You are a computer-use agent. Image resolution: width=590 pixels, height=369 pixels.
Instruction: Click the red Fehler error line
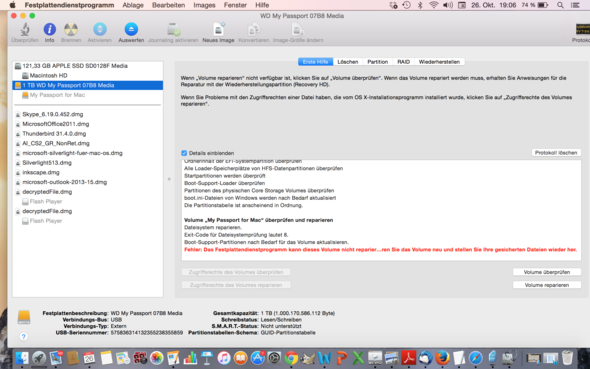point(380,250)
